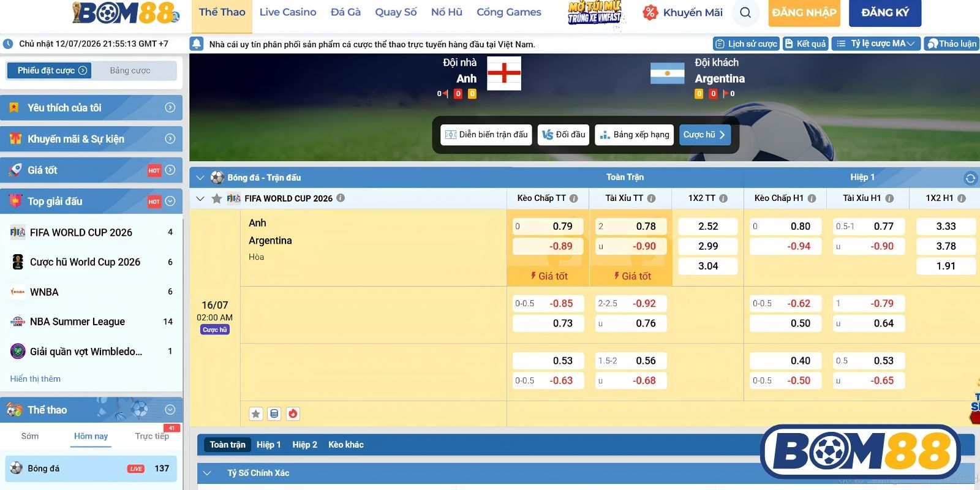Click soccer ball icon in Bóng đá - Trận đấu header
Screen dimensions: 980x490
pos(217,178)
